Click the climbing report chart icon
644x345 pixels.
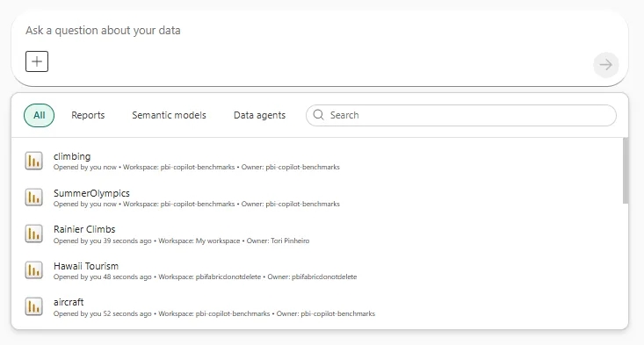tap(33, 161)
